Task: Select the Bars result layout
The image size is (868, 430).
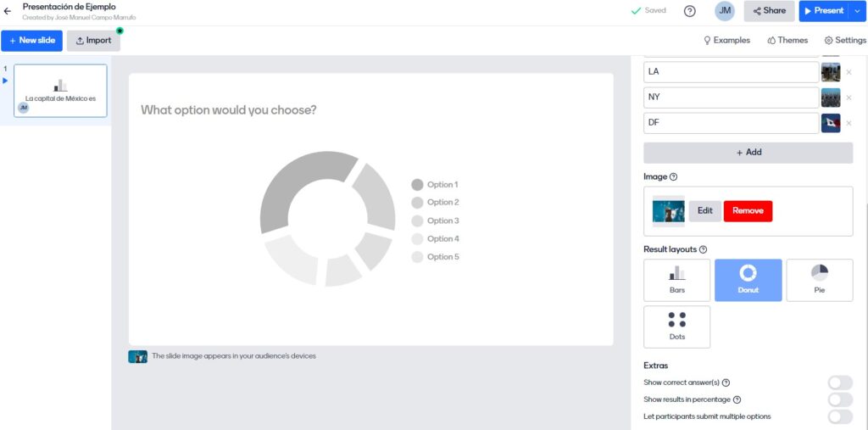Action: click(676, 280)
